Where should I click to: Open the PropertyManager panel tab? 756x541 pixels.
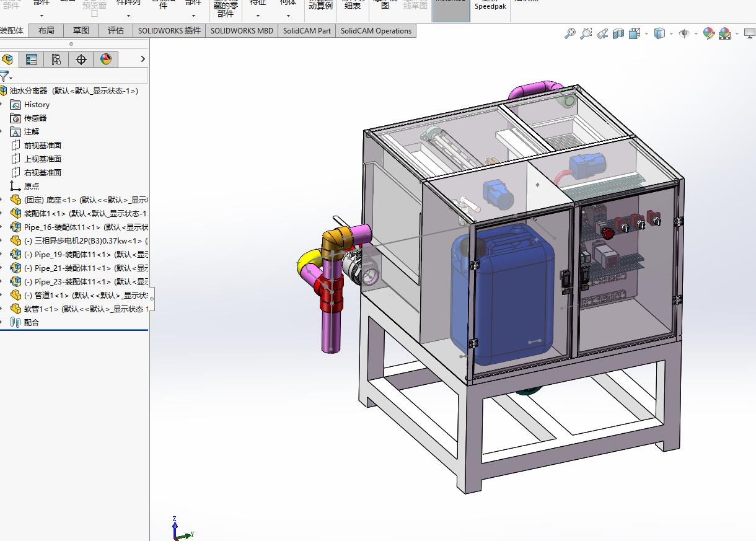click(x=32, y=59)
